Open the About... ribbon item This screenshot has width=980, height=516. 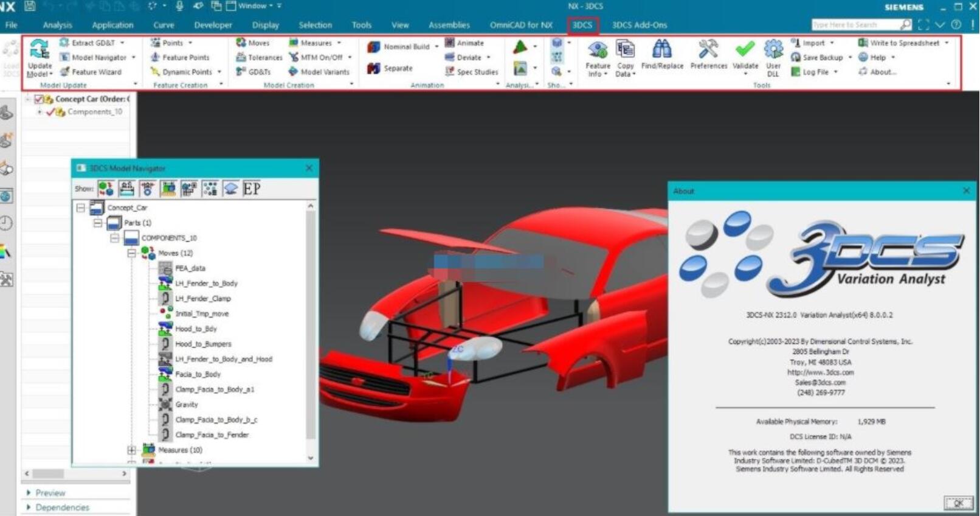coord(877,72)
